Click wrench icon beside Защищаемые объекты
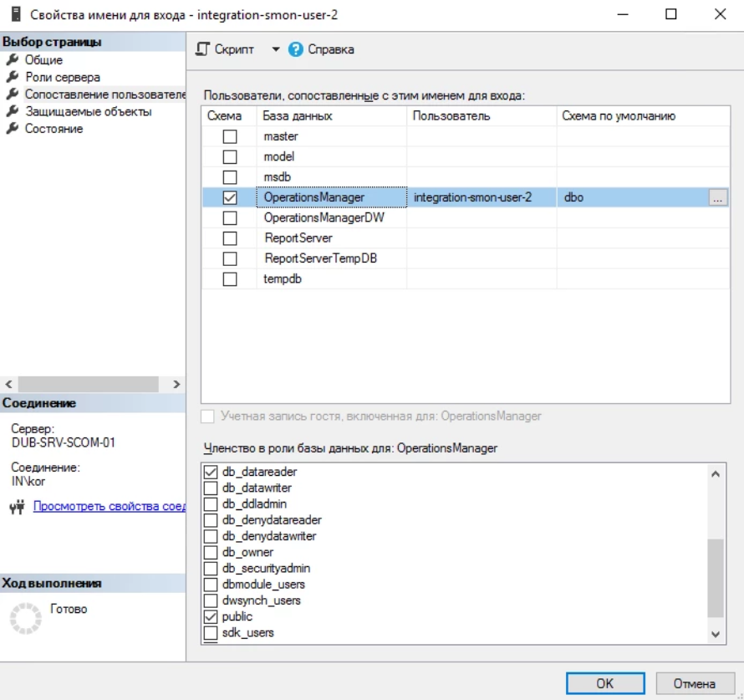 click(12, 111)
